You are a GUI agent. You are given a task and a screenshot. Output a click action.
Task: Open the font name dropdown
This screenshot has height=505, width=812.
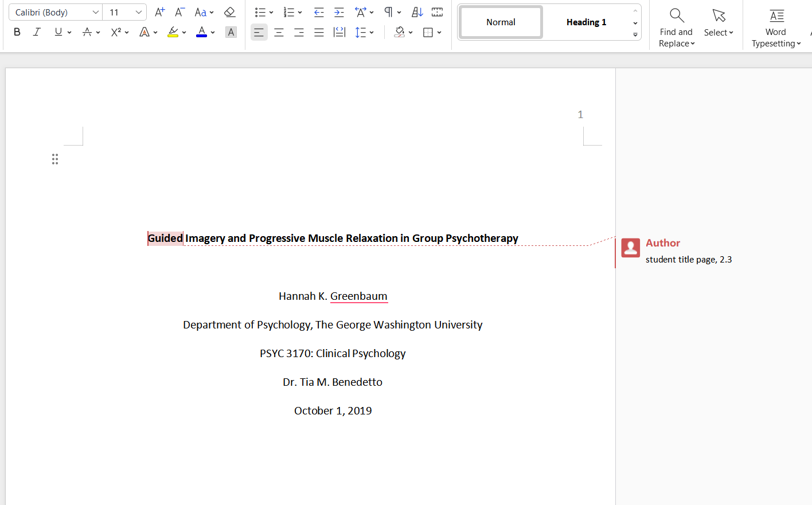coord(95,12)
